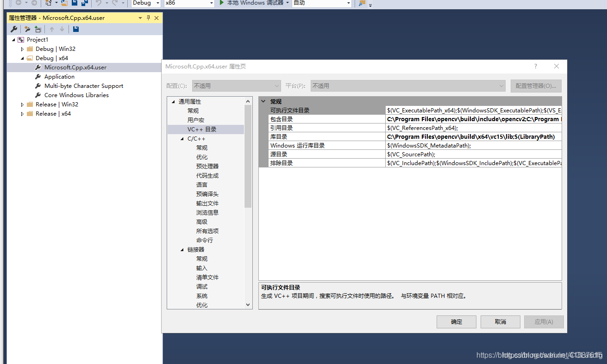Select 预编译头 under C/C++

click(x=207, y=194)
